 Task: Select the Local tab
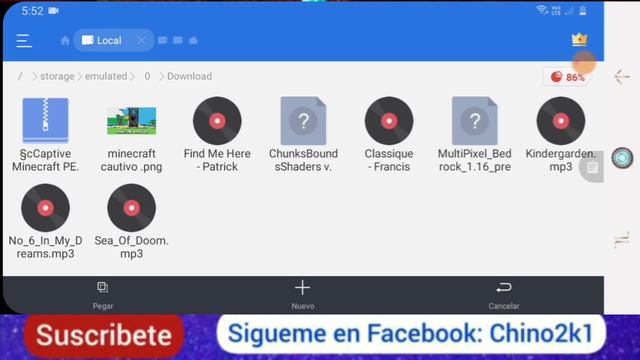(102, 40)
